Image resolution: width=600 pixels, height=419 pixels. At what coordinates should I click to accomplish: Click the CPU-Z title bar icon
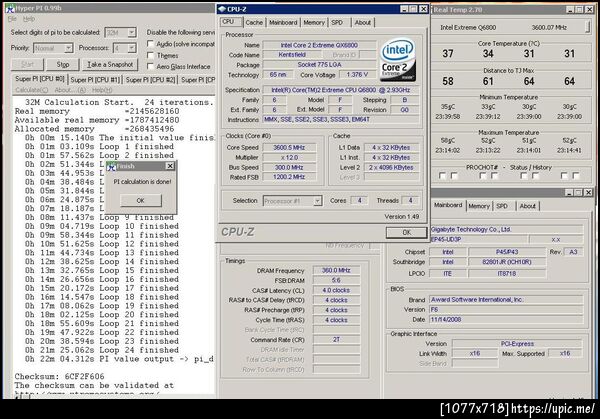click(x=222, y=9)
